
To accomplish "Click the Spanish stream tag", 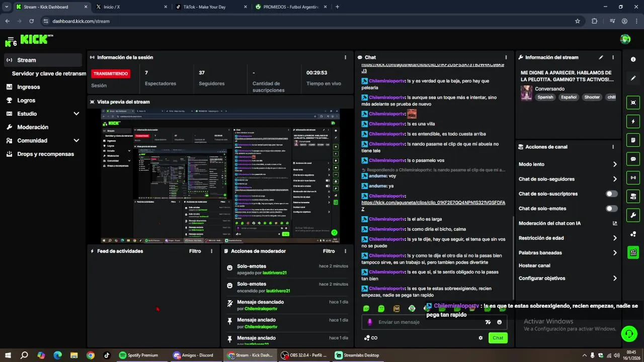I will [545, 98].
